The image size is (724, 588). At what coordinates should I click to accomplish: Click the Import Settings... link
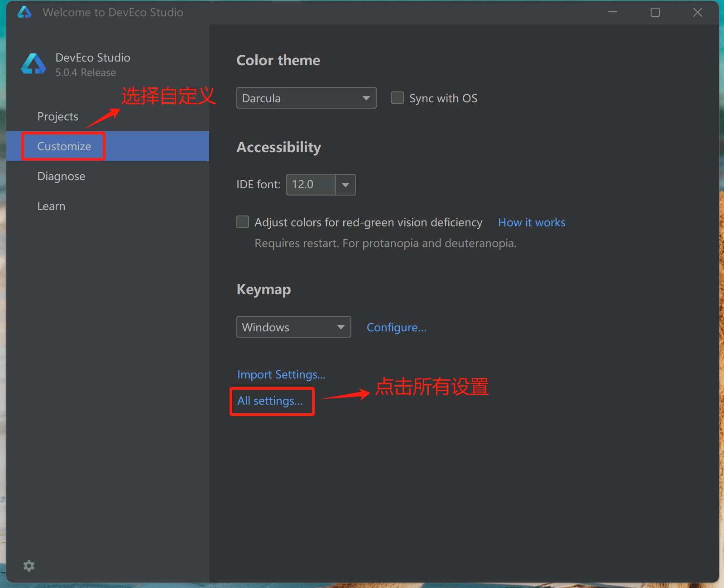tap(281, 374)
